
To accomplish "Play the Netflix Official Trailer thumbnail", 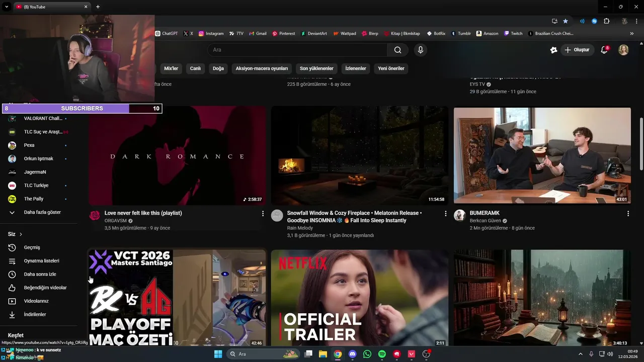I will pos(359,298).
